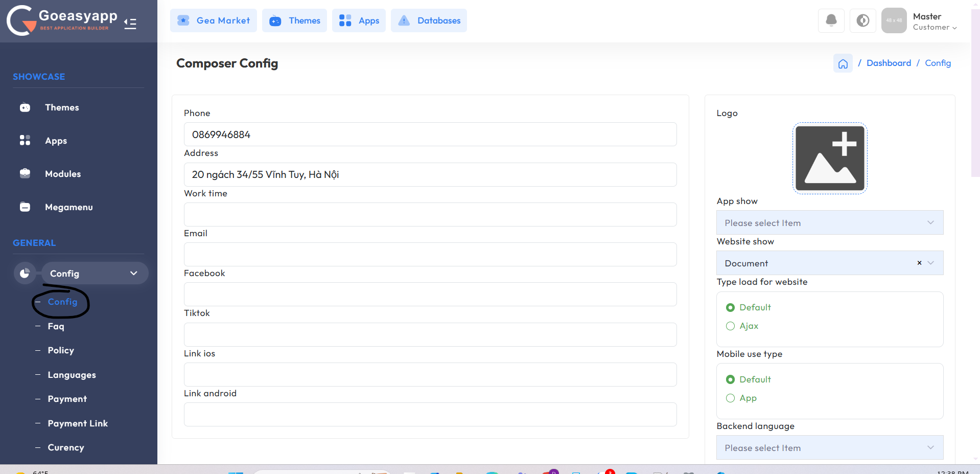Open Modules from the sidebar
The height and width of the screenshot is (474, 980).
point(62,174)
